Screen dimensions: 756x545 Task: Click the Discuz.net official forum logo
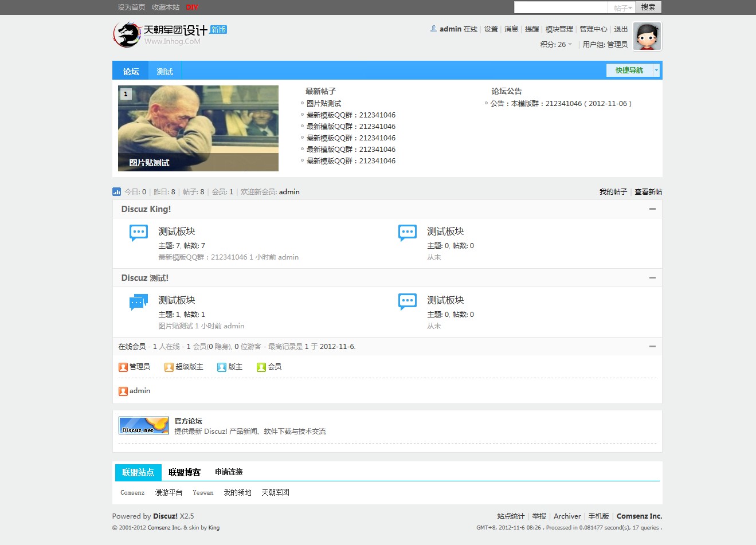[x=144, y=426]
